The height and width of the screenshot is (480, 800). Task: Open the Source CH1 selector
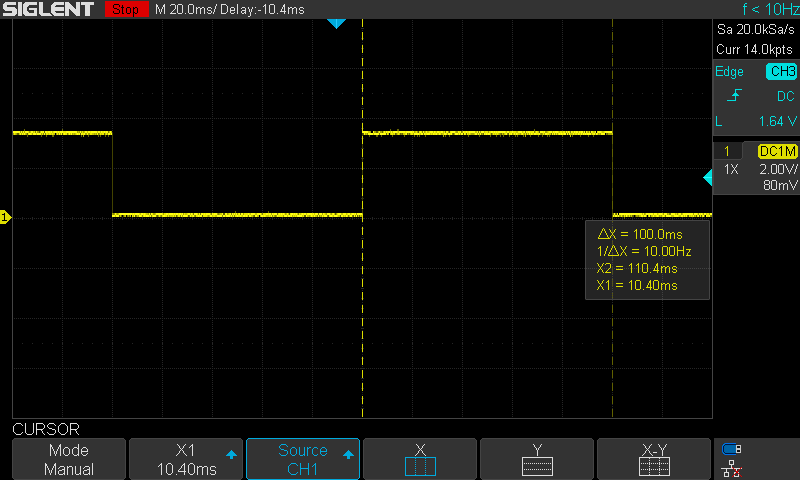(303, 459)
